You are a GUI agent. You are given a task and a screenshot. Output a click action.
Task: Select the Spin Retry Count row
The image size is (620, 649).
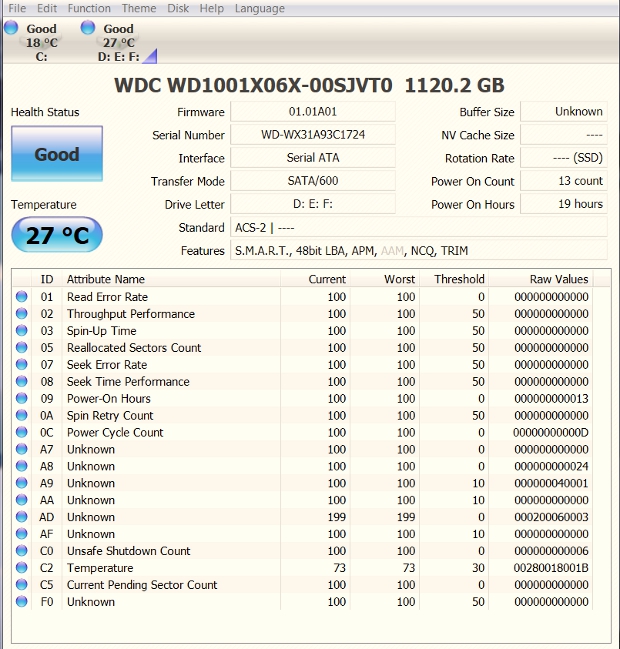(110, 416)
